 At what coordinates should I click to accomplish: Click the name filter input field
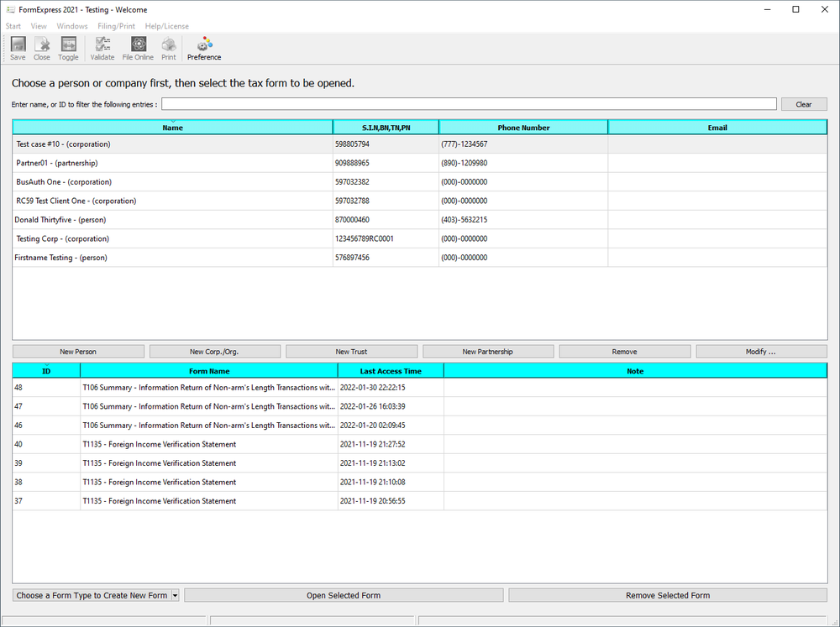coord(469,102)
